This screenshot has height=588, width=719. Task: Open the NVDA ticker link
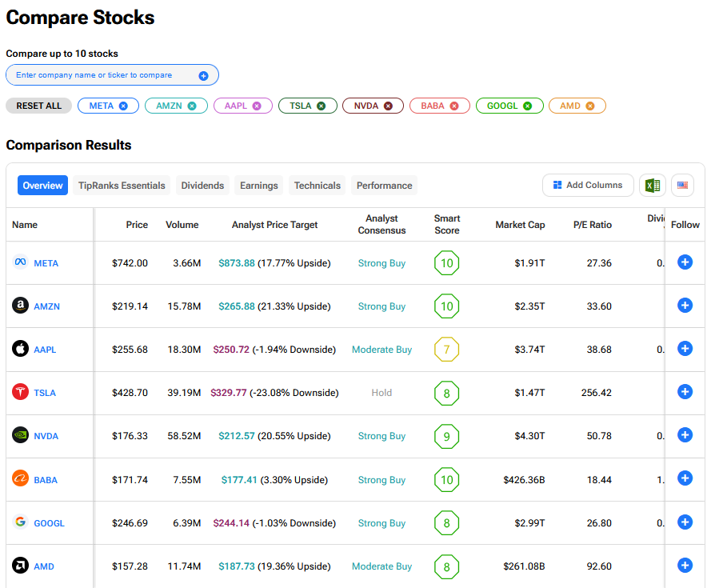pos(46,436)
